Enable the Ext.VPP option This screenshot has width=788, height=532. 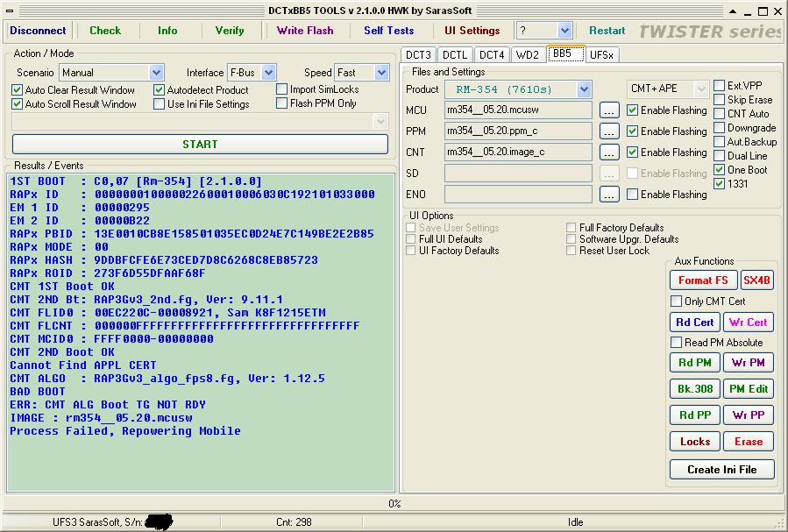[x=720, y=85]
